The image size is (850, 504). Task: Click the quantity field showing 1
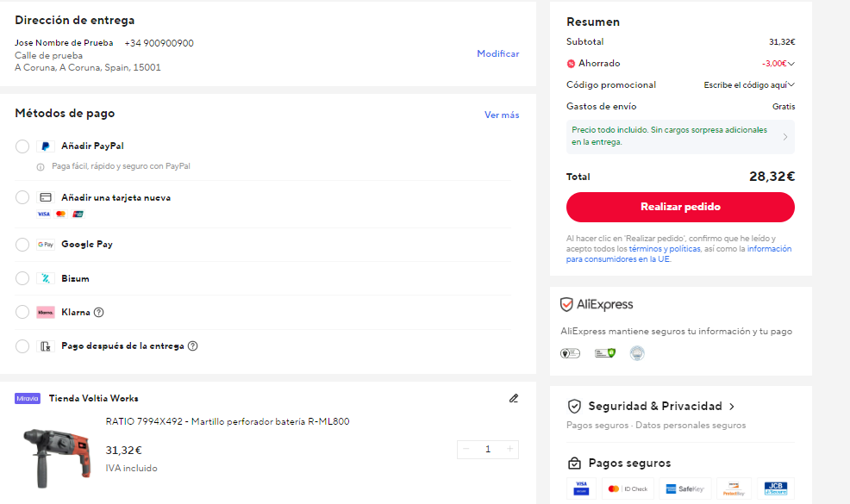coord(488,449)
